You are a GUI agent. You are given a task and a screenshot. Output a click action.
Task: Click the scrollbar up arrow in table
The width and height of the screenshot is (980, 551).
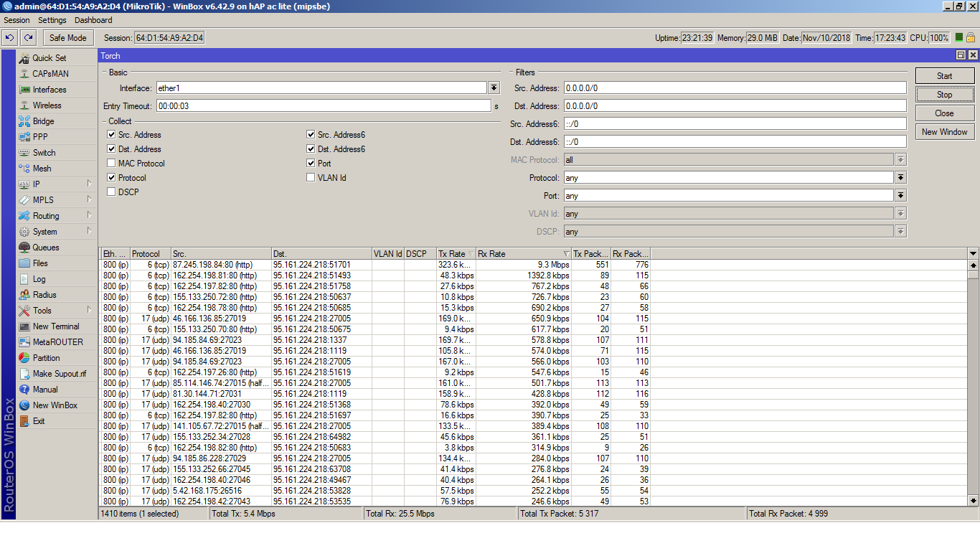coord(974,265)
